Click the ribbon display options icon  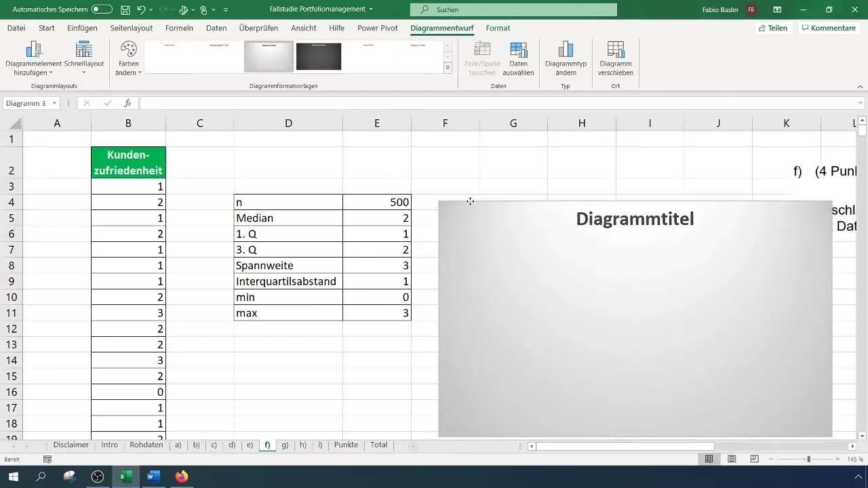coord(777,9)
